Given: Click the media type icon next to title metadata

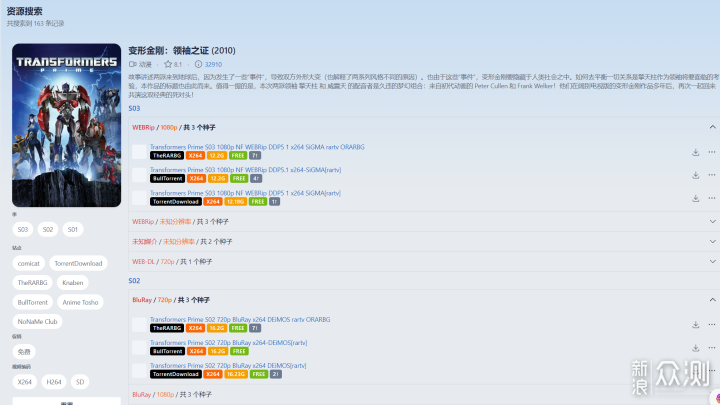Looking at the screenshot, I should 133,64.
